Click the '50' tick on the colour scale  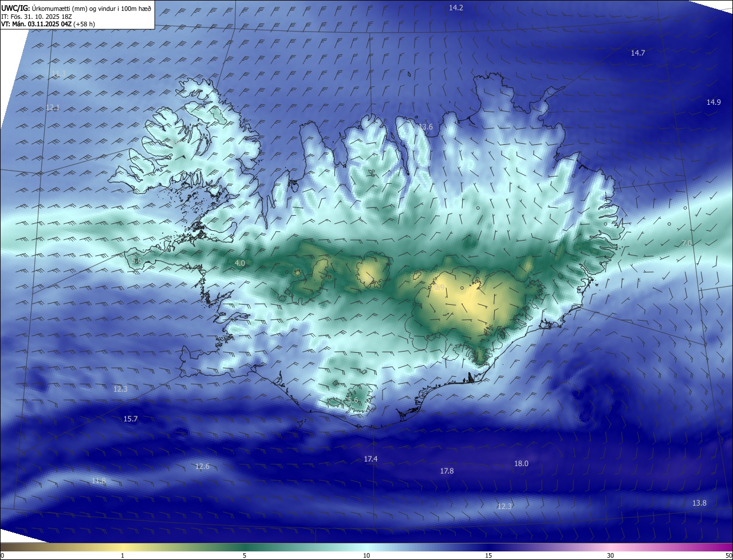pos(728,555)
